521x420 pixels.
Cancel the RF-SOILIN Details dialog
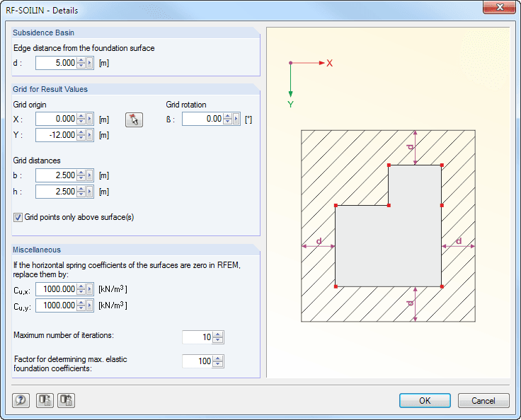click(x=483, y=401)
